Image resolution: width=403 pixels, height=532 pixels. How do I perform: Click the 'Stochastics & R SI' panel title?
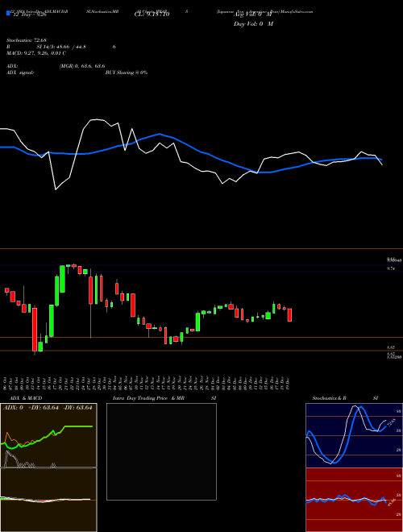coord(345,398)
